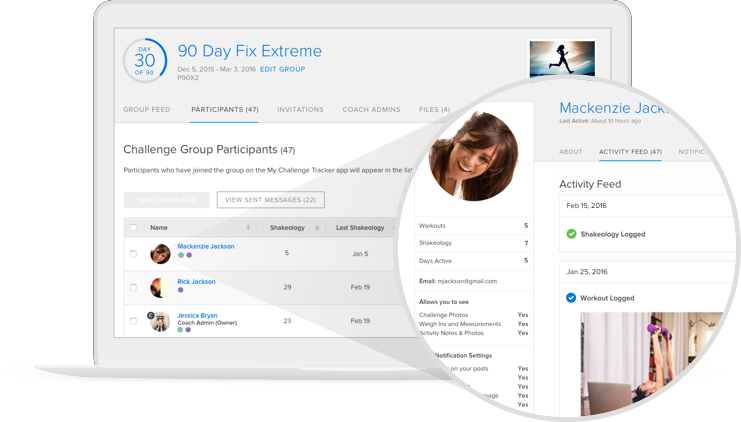Click the Feb 15, 2016 feed date
Image resolution: width=741 pixels, height=422 pixels.
[586, 206]
